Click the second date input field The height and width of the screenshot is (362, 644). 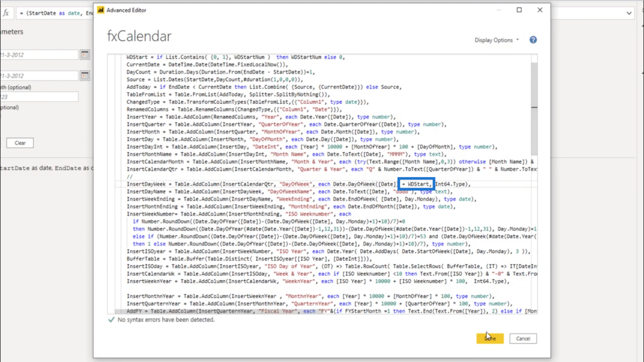(x=39, y=76)
